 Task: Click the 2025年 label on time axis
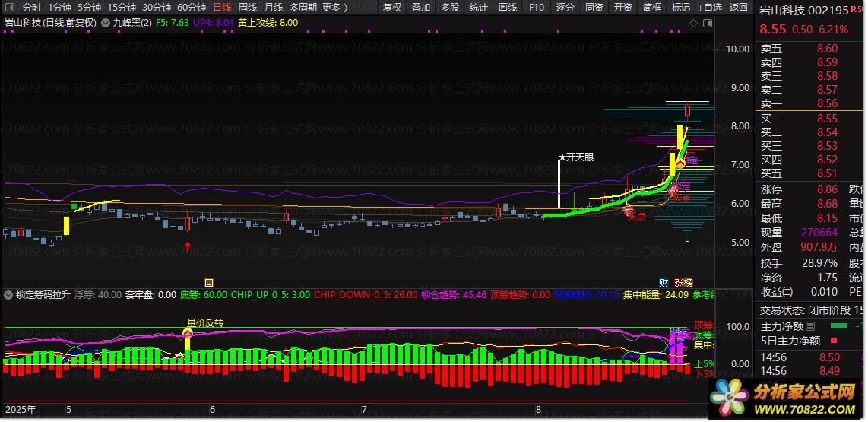[x=21, y=411]
